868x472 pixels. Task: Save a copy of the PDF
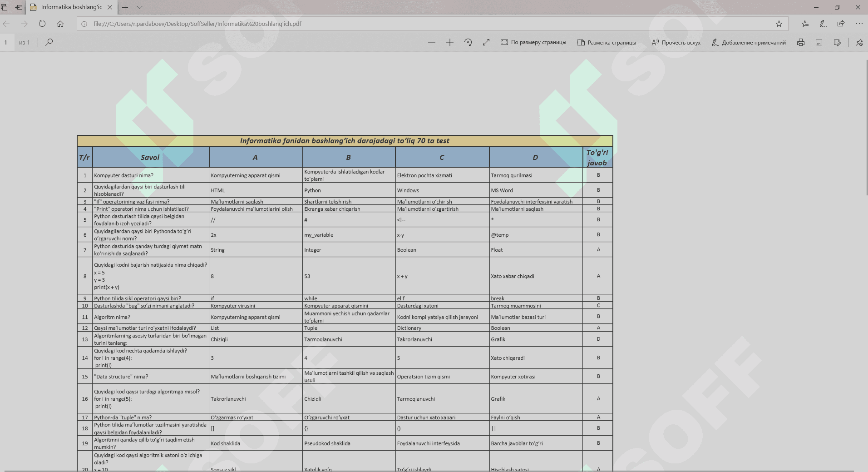coord(837,42)
